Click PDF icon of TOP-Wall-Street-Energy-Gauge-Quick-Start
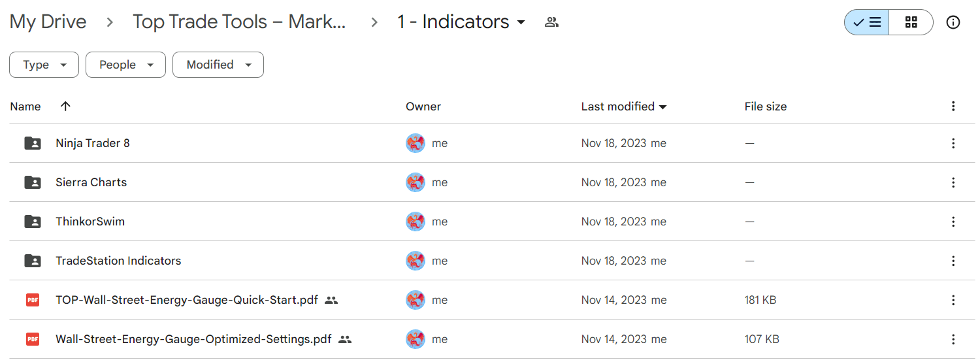Image resolution: width=980 pixels, height=362 pixels. (33, 300)
